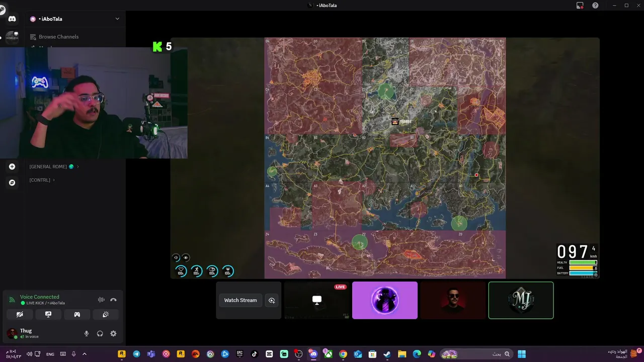
Task: Open Browse Channels
Action: pyautogui.click(x=54, y=37)
